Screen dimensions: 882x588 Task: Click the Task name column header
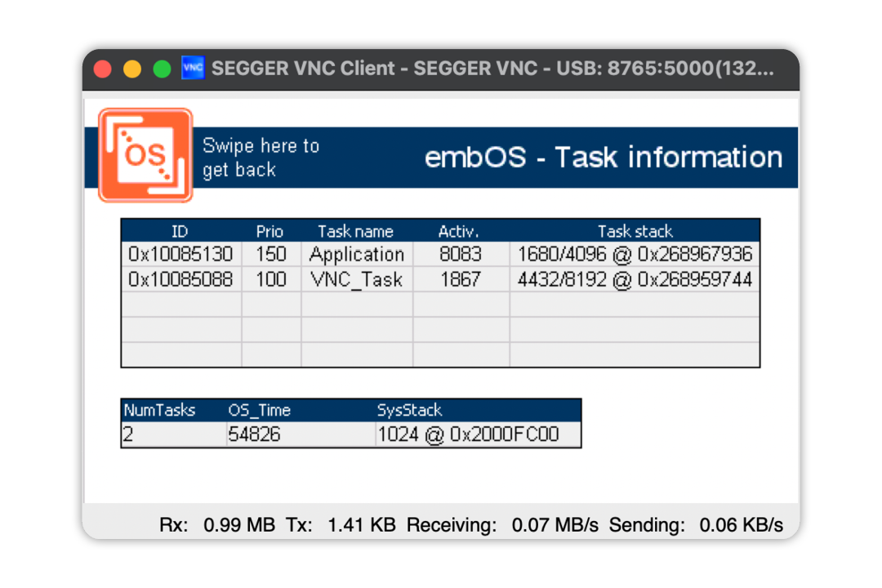pyautogui.click(x=357, y=231)
